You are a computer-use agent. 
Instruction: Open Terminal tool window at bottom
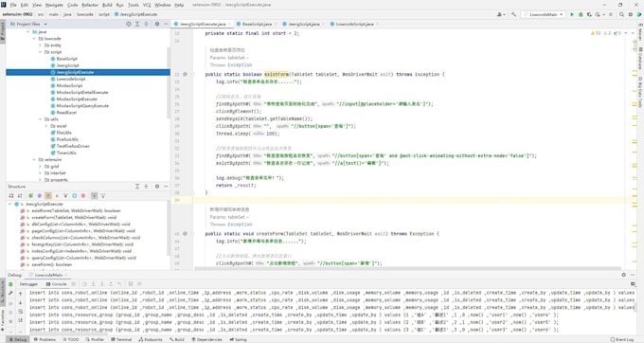121,340
